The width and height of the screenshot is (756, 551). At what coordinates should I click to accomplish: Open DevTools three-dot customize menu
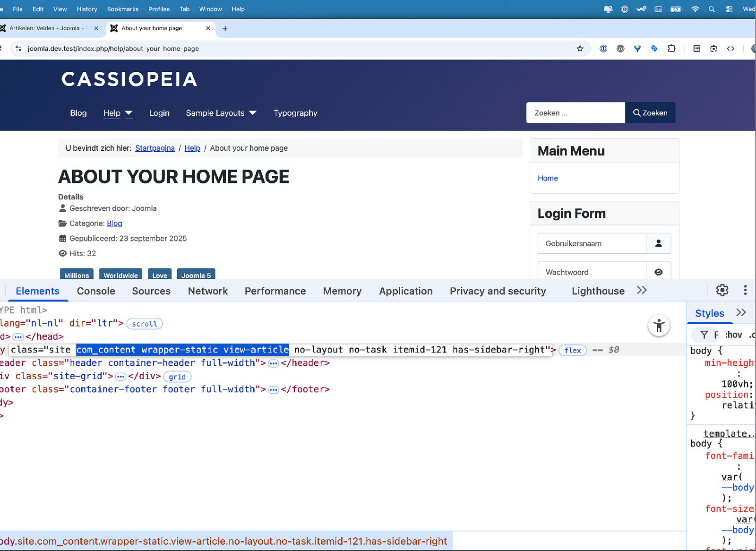click(x=745, y=290)
